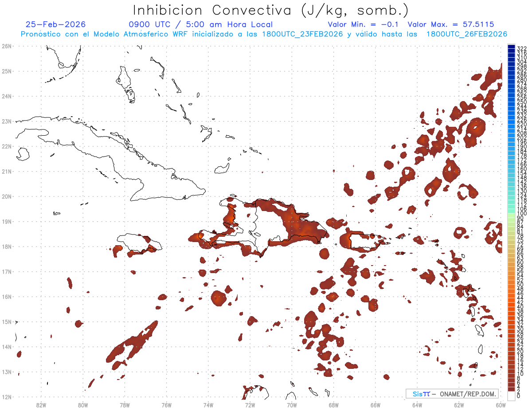The image size is (532, 411).
Task: Click the "1800UTC_23FEB2026" initialization time
Action: point(303,34)
